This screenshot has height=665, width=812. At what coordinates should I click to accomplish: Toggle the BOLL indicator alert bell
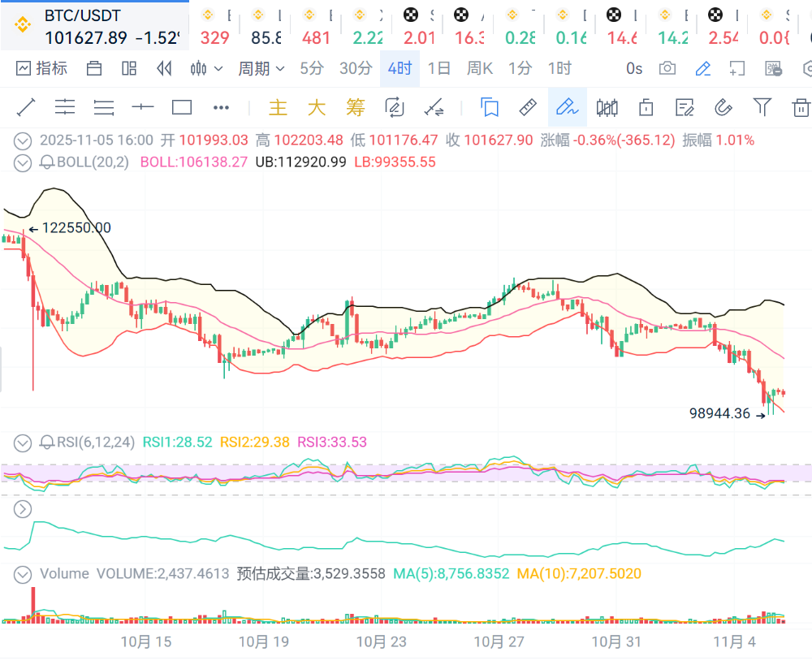click(47, 162)
